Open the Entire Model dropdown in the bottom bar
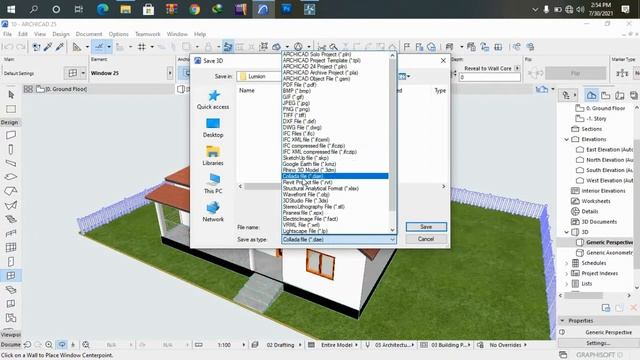 coord(340,345)
